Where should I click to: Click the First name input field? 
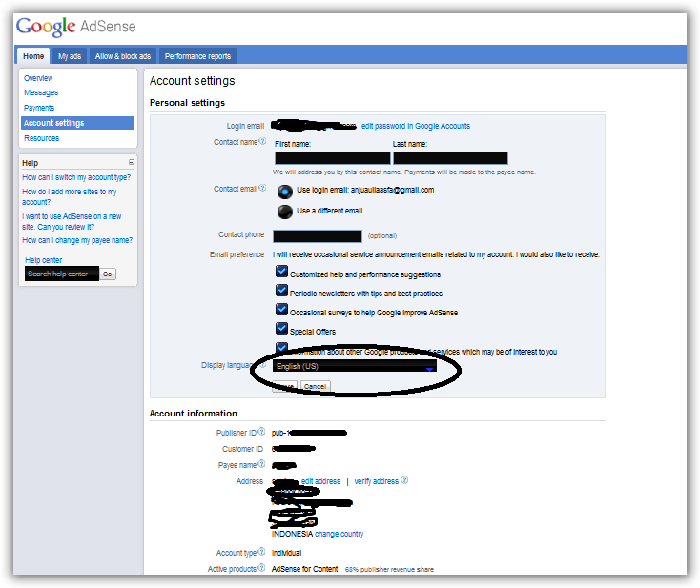[x=333, y=158]
